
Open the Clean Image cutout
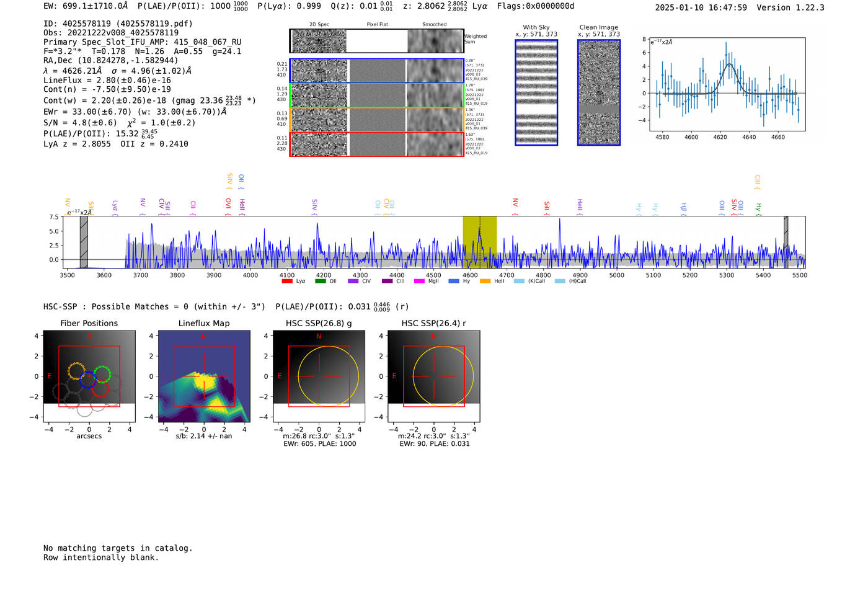click(599, 92)
